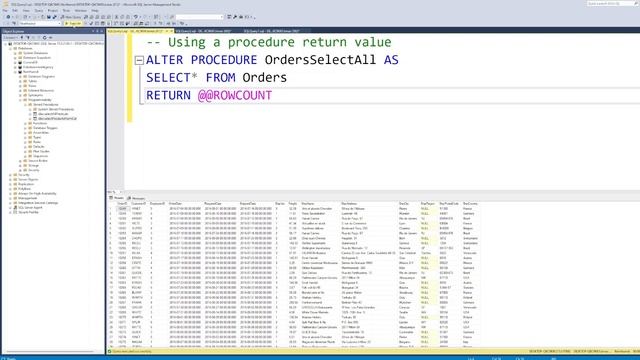Click the VINET cell in row 1
Image resolution: width=640 pixels, height=360 pixels.
click(136, 209)
